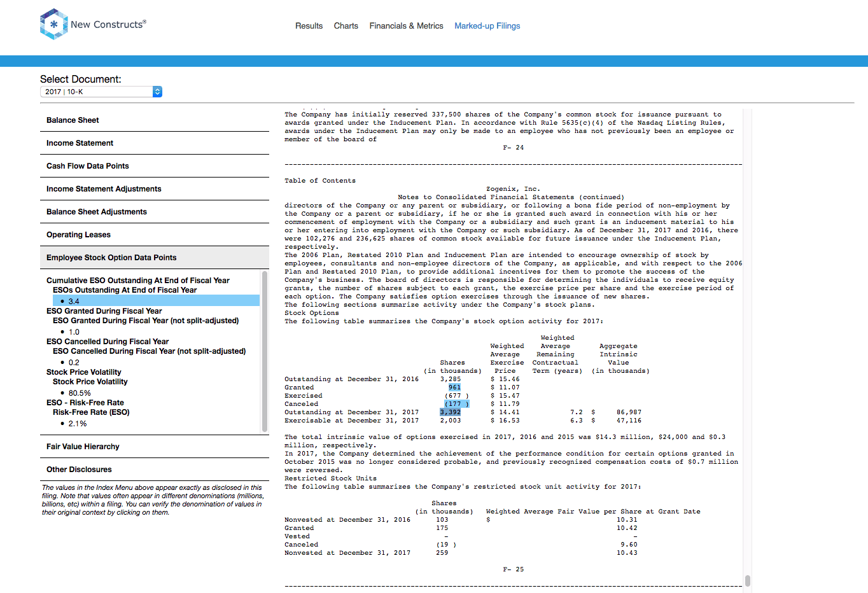Click the $ 15.46 exercise price cell
868x593 pixels.
(505, 379)
